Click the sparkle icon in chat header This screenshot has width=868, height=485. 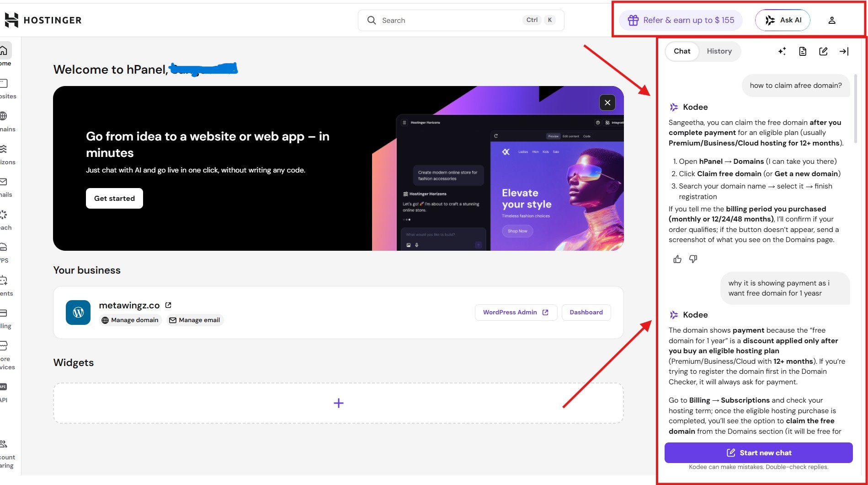pos(782,51)
